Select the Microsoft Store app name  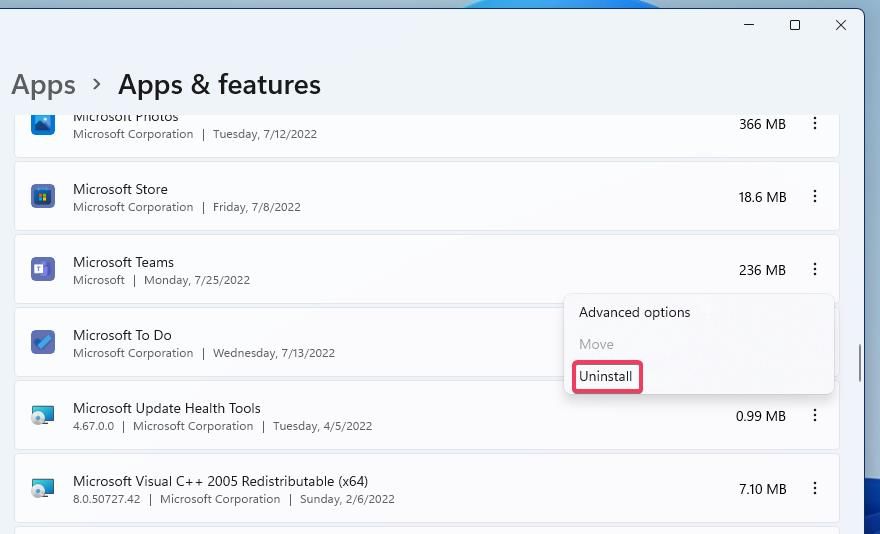120,189
